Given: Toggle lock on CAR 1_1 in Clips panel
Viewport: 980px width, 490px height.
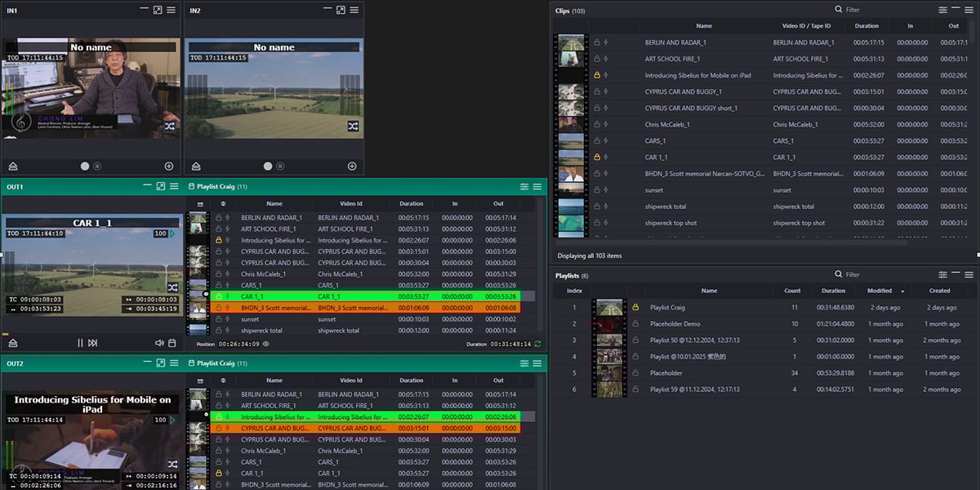Looking at the screenshot, I should point(597,157).
